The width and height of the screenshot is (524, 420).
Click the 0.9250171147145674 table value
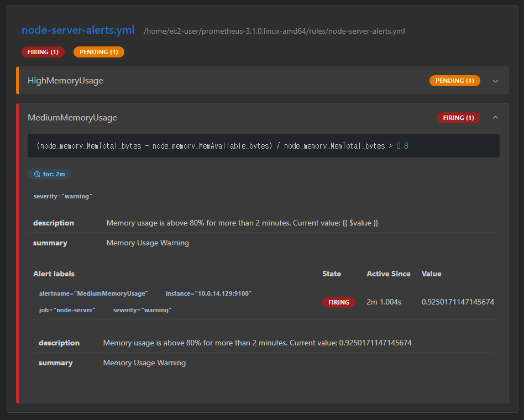tap(458, 302)
